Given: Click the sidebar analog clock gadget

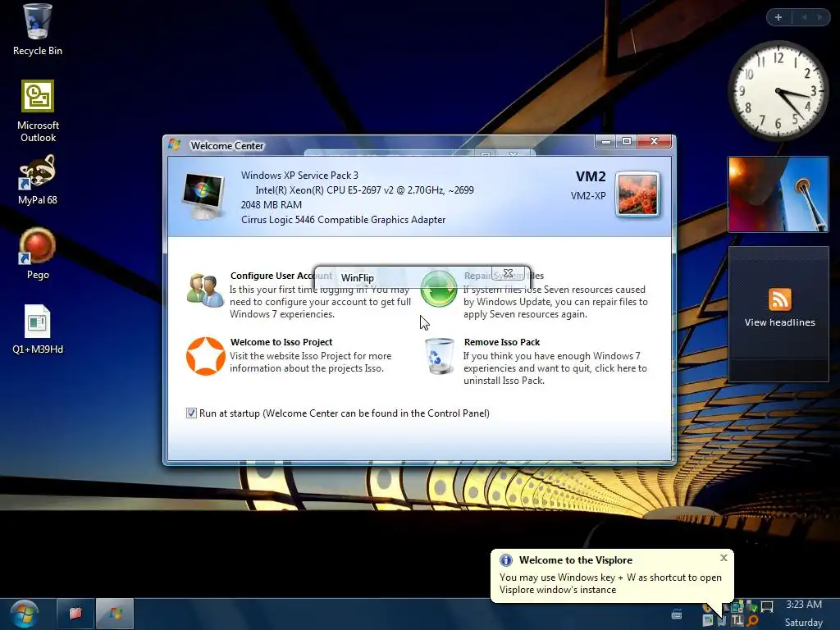Looking at the screenshot, I should coord(778,90).
